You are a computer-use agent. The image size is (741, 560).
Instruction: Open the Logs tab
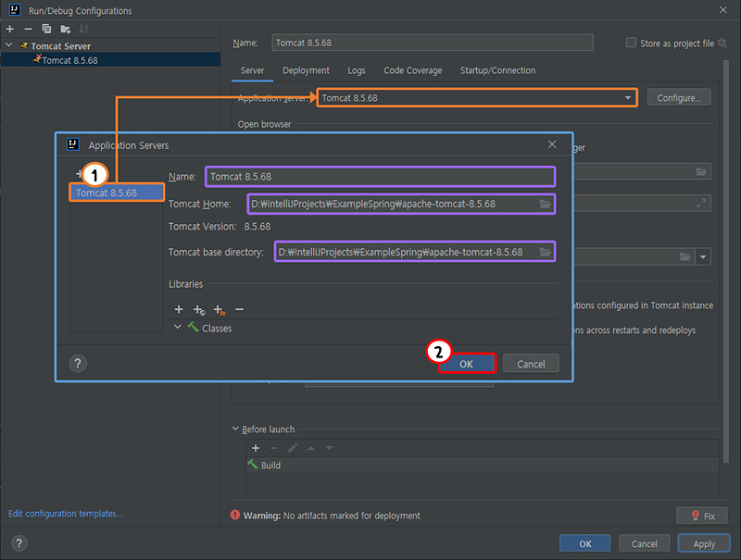coord(357,70)
